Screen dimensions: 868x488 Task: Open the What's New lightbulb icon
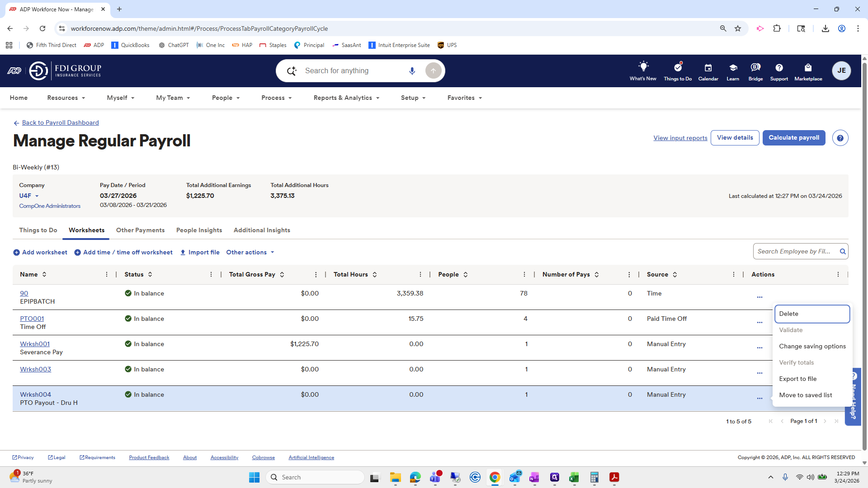[643, 67]
